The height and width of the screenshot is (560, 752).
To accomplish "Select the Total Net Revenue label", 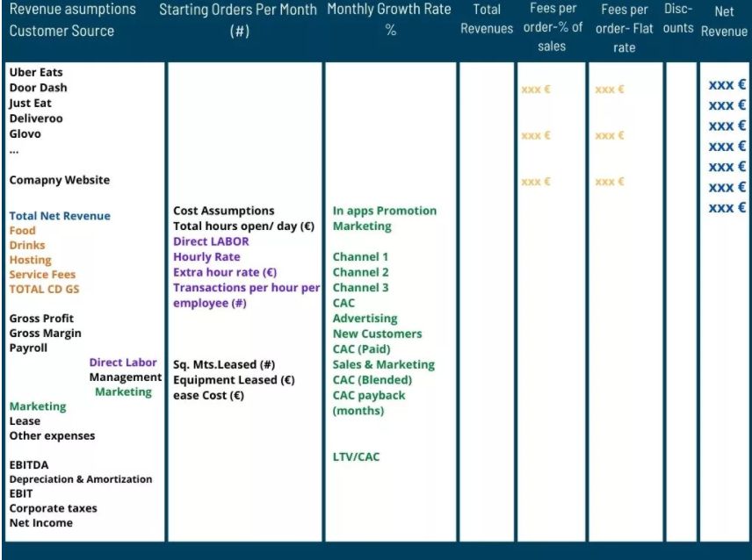I will [x=60, y=216].
